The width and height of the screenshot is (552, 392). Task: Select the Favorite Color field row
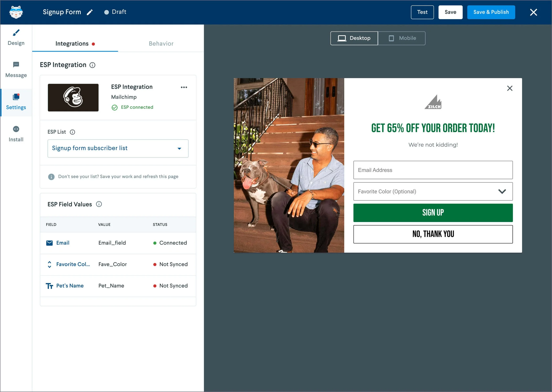[73, 264]
